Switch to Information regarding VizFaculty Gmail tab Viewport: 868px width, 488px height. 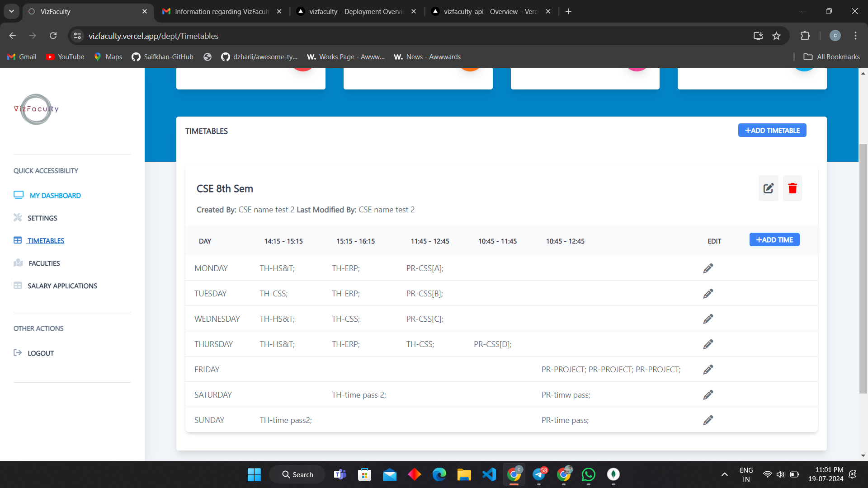pos(222,11)
